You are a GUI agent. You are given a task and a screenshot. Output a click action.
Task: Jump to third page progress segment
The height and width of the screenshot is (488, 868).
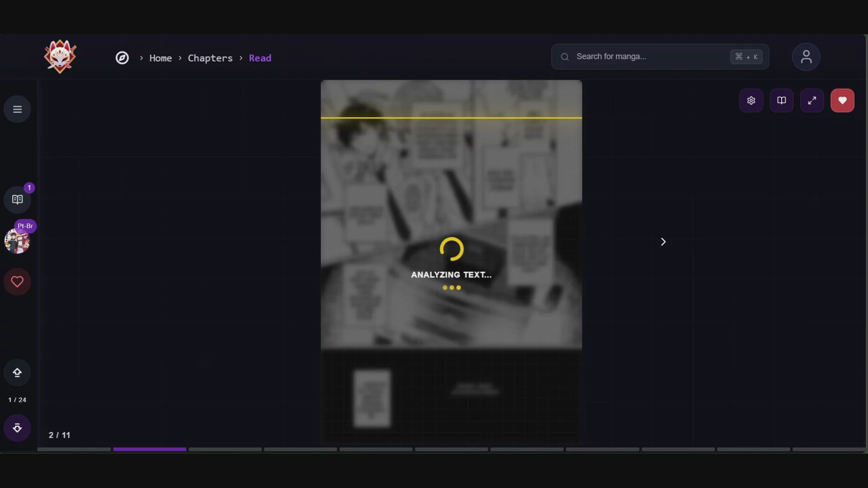[225, 449]
